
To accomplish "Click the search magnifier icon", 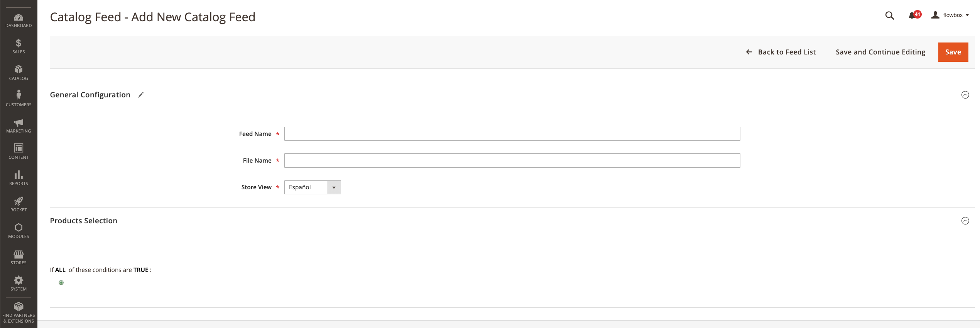I will coord(889,15).
